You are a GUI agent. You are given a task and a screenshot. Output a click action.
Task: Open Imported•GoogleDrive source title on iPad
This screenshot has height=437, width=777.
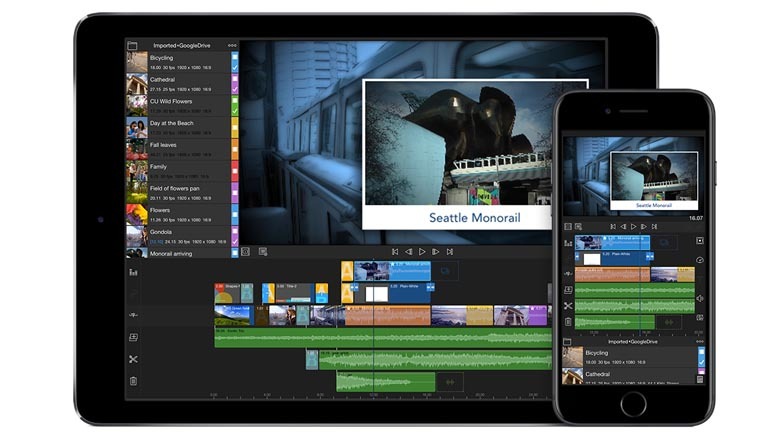(181, 45)
